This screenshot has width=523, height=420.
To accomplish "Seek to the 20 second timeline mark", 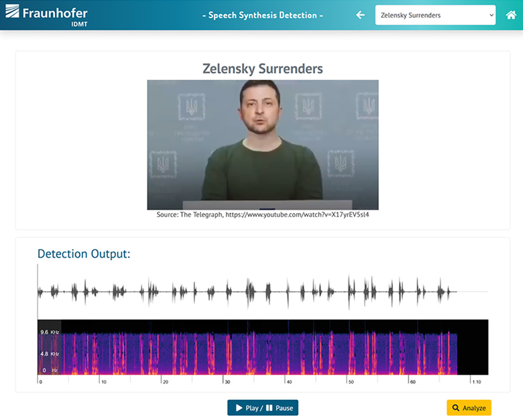I will (x=165, y=381).
